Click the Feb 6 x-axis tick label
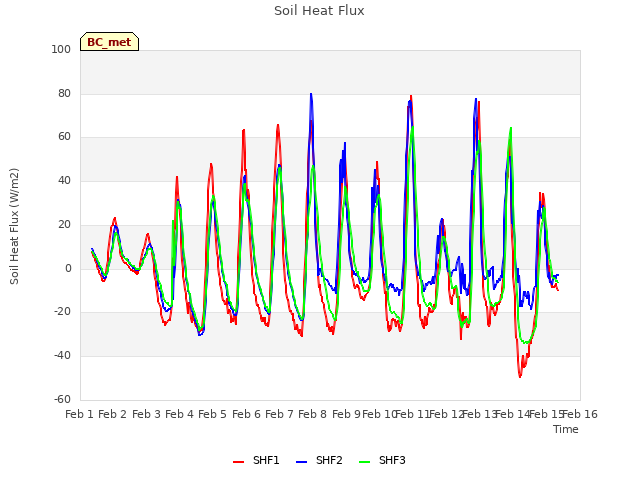Screen dimensions: 640x480 coord(246,414)
